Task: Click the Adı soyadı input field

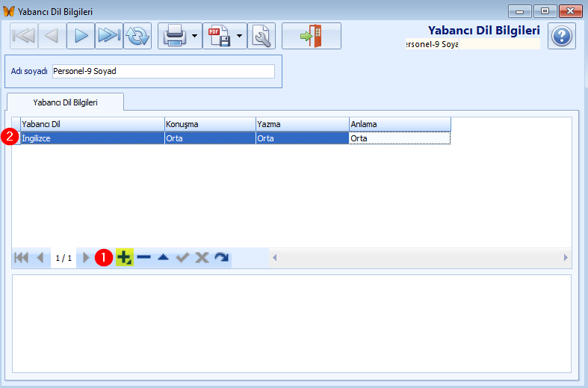Action: click(x=163, y=71)
